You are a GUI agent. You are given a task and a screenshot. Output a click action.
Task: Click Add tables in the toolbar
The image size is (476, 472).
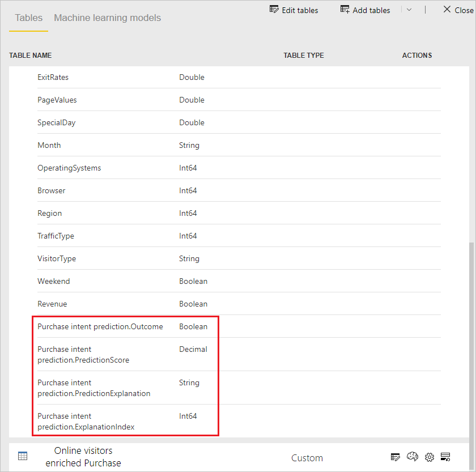pyautogui.click(x=365, y=10)
